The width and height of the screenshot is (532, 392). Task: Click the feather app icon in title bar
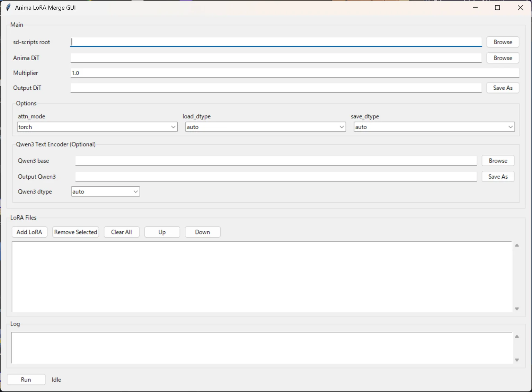coord(8,8)
